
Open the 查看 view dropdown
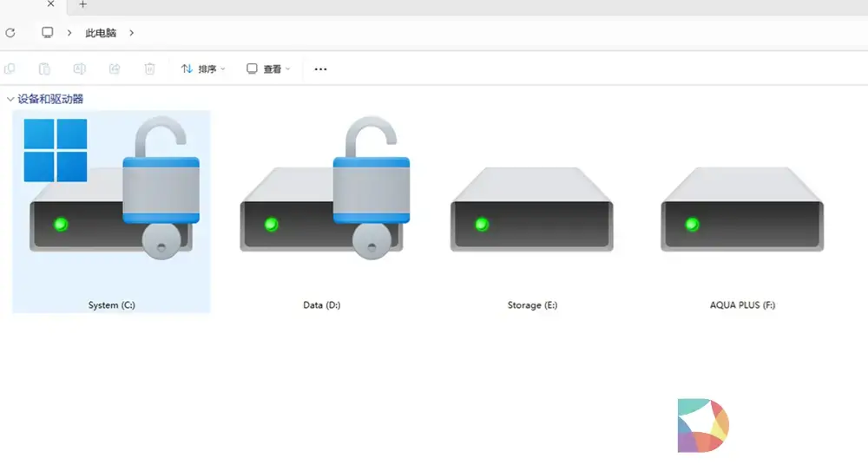268,69
